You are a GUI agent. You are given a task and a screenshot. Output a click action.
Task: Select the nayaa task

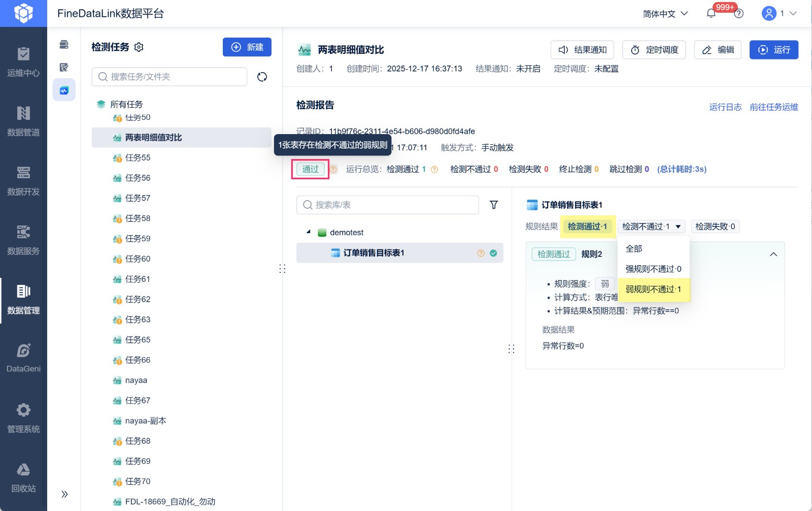[136, 380]
